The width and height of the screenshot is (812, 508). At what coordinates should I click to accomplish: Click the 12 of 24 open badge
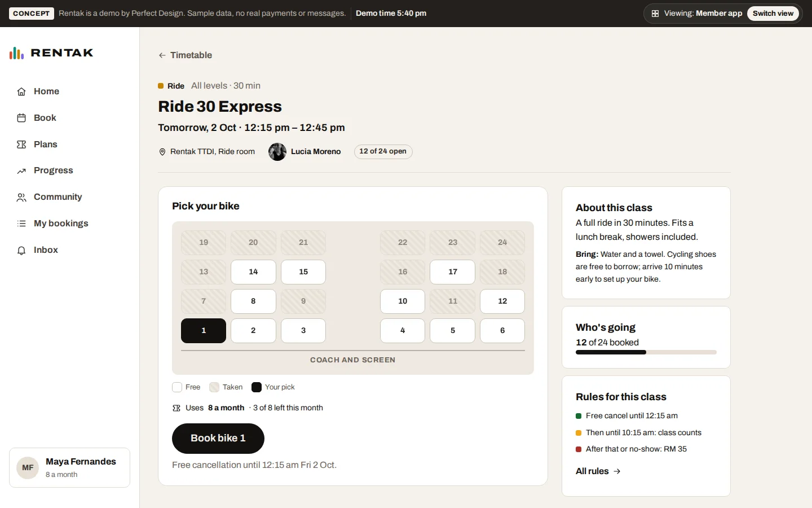point(383,152)
